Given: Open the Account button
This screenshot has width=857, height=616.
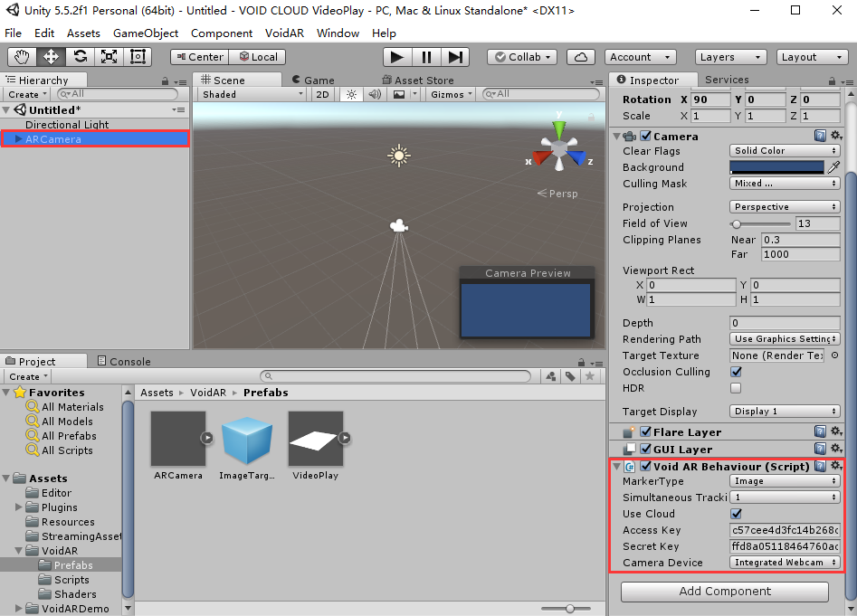Looking at the screenshot, I should point(640,57).
